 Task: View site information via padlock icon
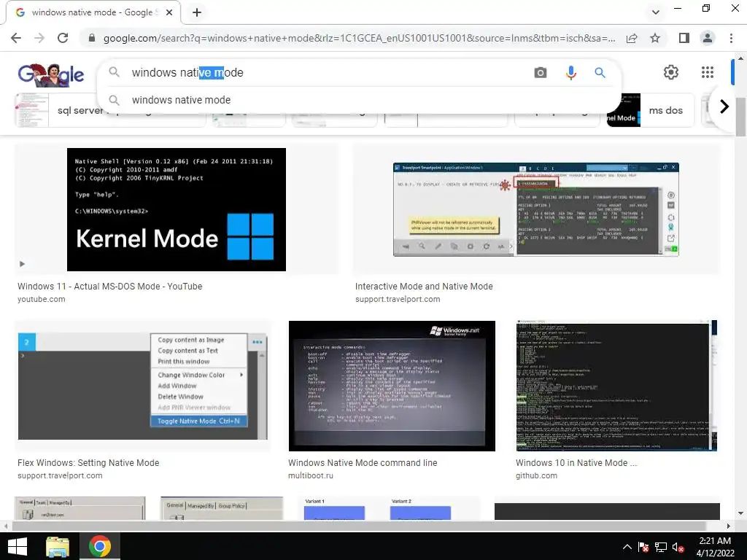coord(92,38)
